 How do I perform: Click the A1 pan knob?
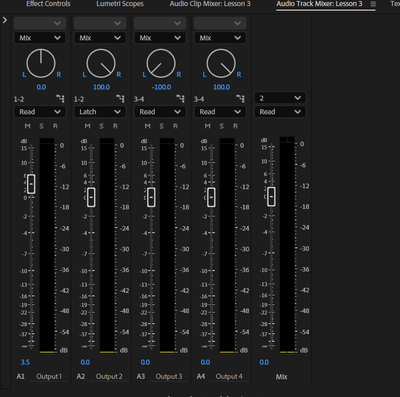(41, 63)
